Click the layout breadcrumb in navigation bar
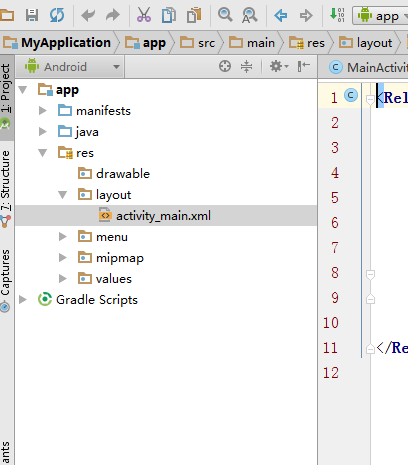The width and height of the screenshot is (408, 465). [x=366, y=43]
